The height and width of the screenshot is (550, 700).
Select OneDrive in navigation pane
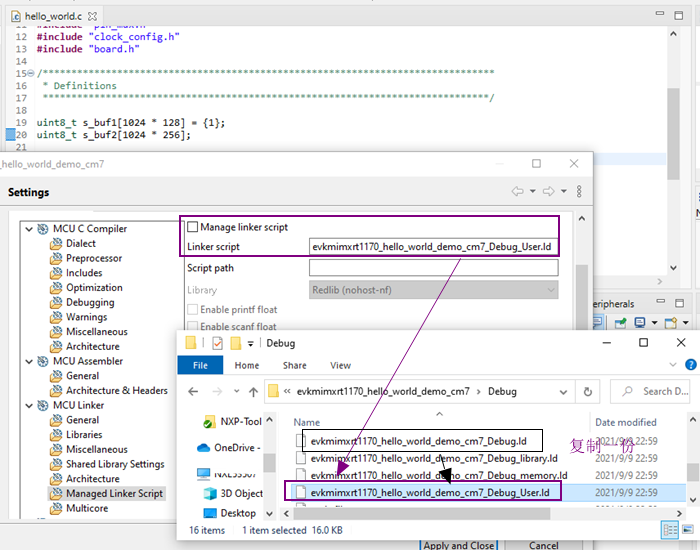click(229, 448)
